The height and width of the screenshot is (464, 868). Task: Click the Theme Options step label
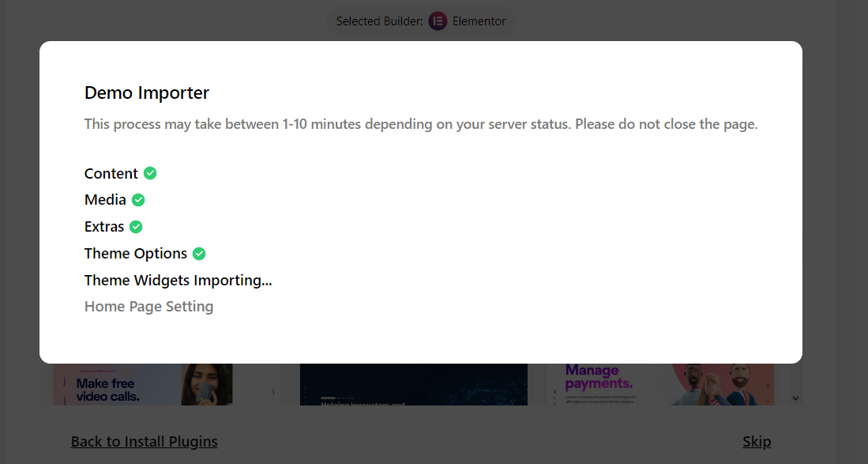coord(136,254)
